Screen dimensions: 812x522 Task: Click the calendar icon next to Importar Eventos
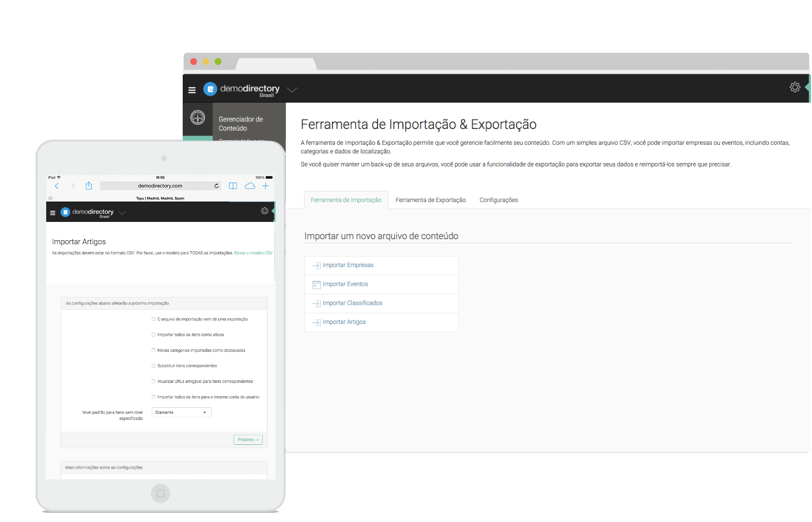[316, 284]
